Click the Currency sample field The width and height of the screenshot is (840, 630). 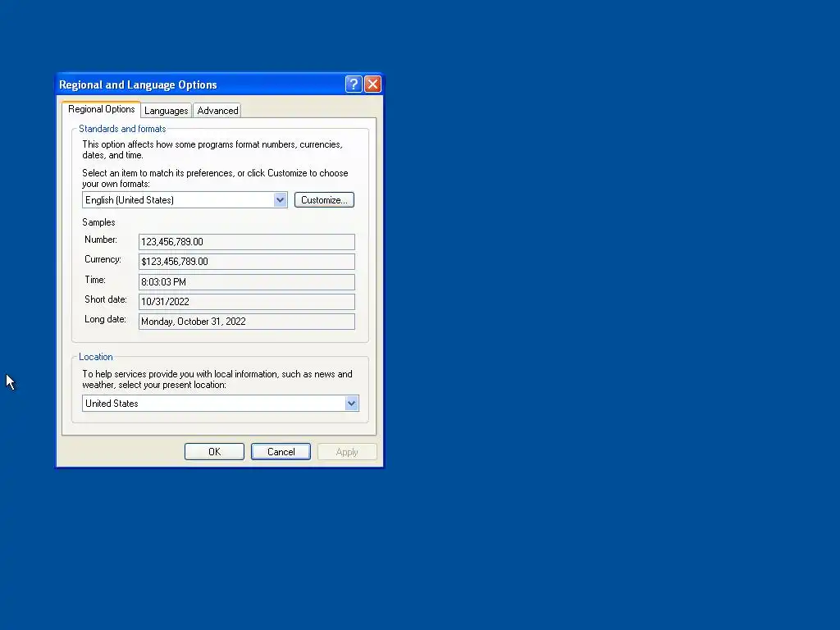(246, 262)
